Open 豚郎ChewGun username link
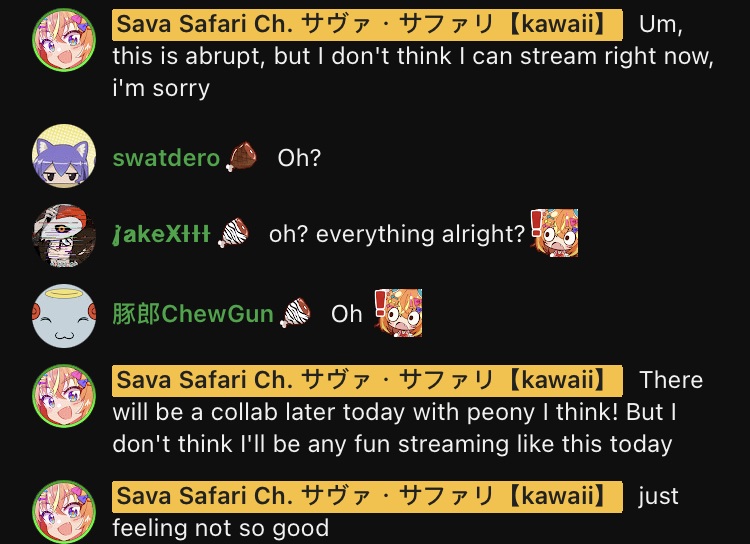This screenshot has height=544, width=750. [x=193, y=314]
